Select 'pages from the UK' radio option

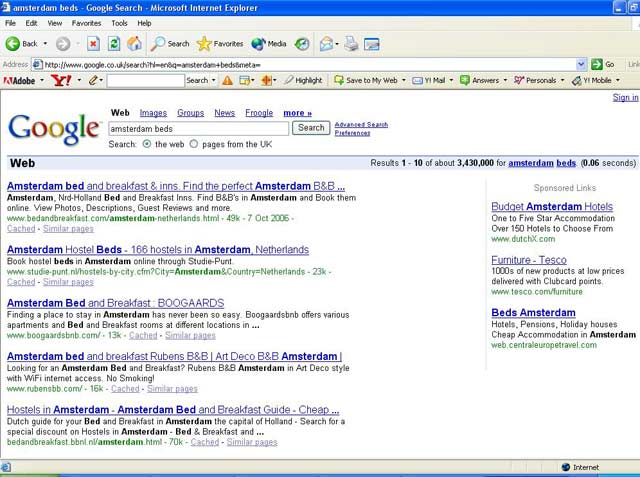(194, 144)
